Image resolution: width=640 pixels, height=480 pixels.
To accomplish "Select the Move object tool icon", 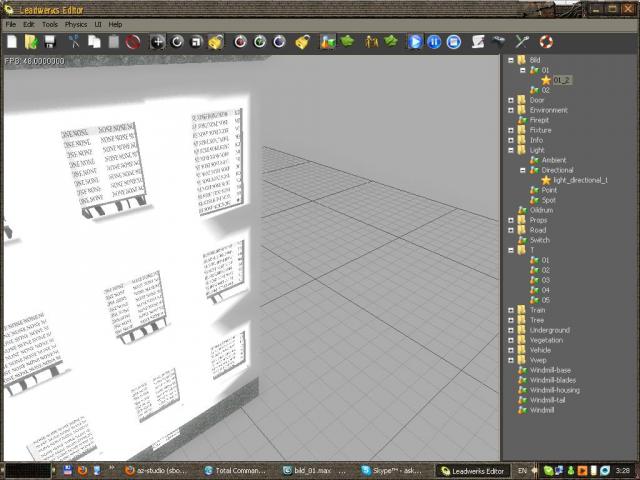I will coord(157,42).
